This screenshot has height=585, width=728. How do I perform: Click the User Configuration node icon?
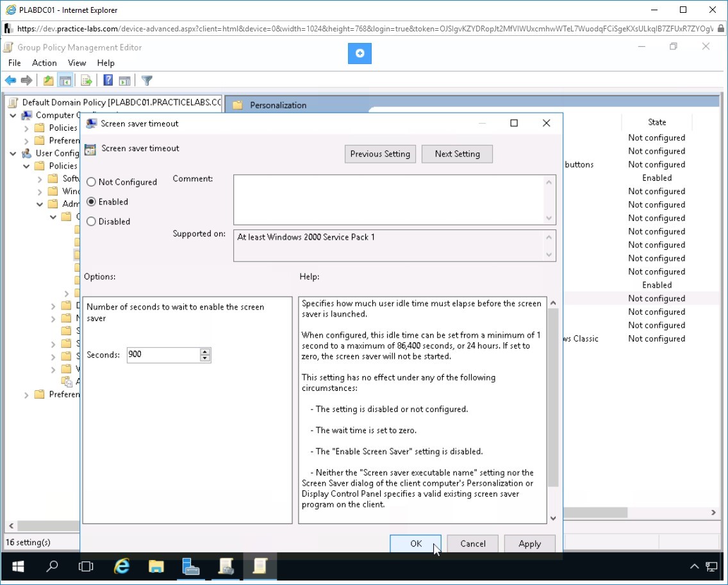(x=27, y=153)
